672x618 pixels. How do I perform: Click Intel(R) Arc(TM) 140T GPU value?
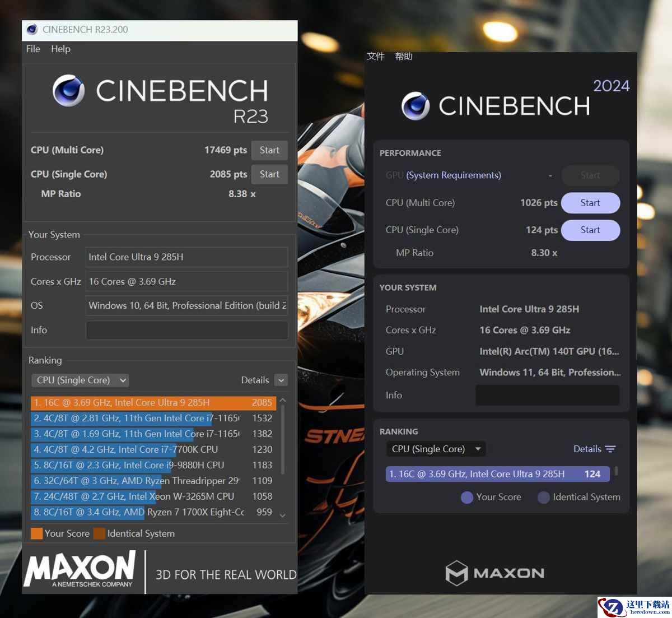pos(549,351)
